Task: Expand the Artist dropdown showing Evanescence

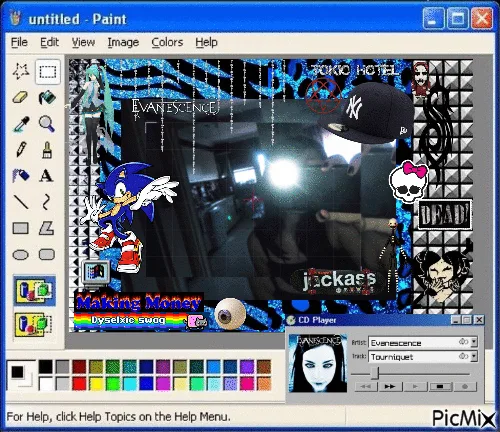Action: [x=474, y=342]
